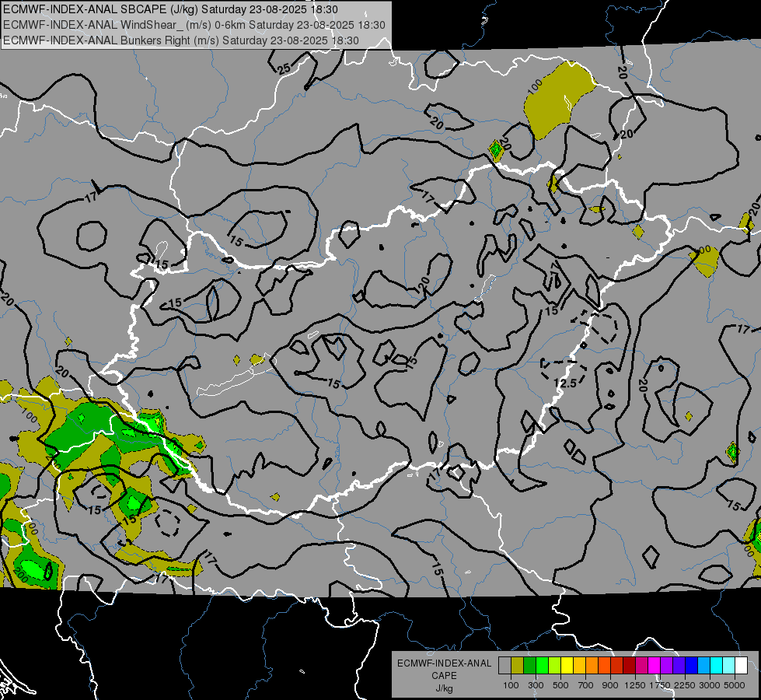761x700 pixels.
Task: Click the legend CAPE label
Action: [x=444, y=676]
